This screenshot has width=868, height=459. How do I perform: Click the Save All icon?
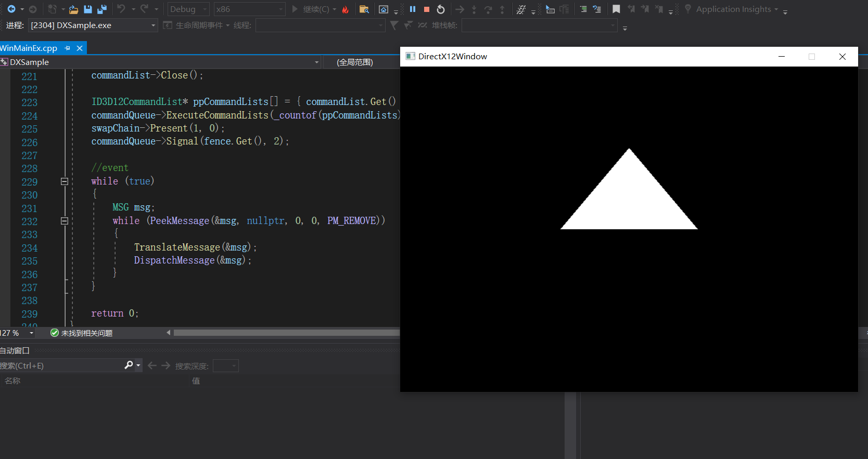[102, 9]
